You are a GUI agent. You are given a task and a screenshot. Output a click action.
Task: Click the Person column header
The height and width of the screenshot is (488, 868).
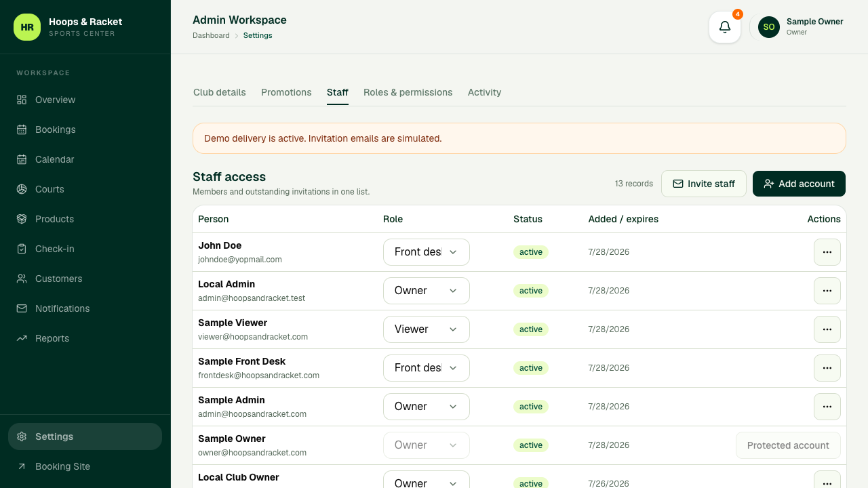(213, 219)
